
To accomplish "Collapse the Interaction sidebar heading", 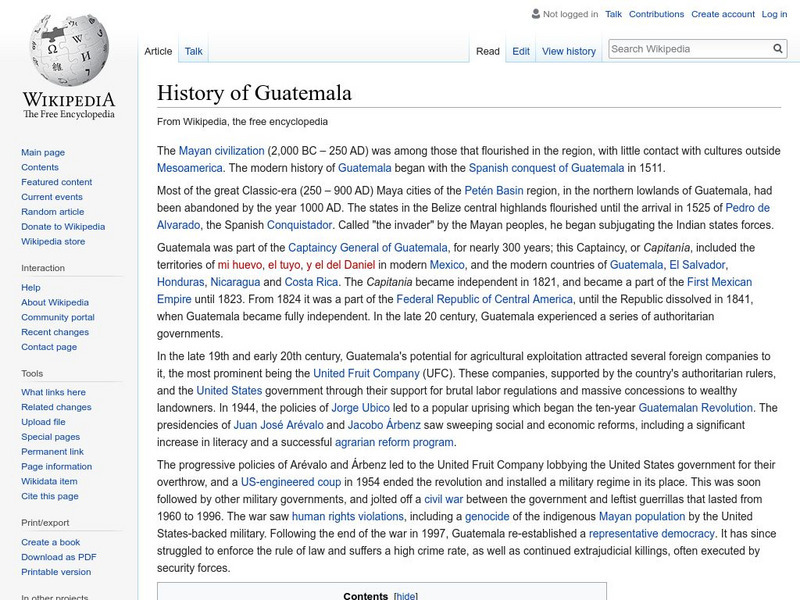I will coord(43,268).
